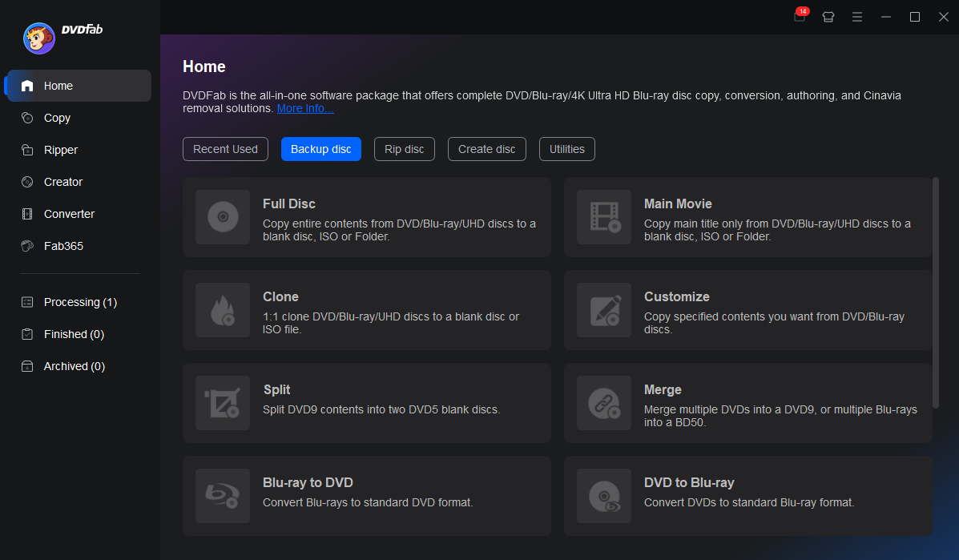Click 'Copy entire contents' description
959x560 pixels.
pos(399,230)
